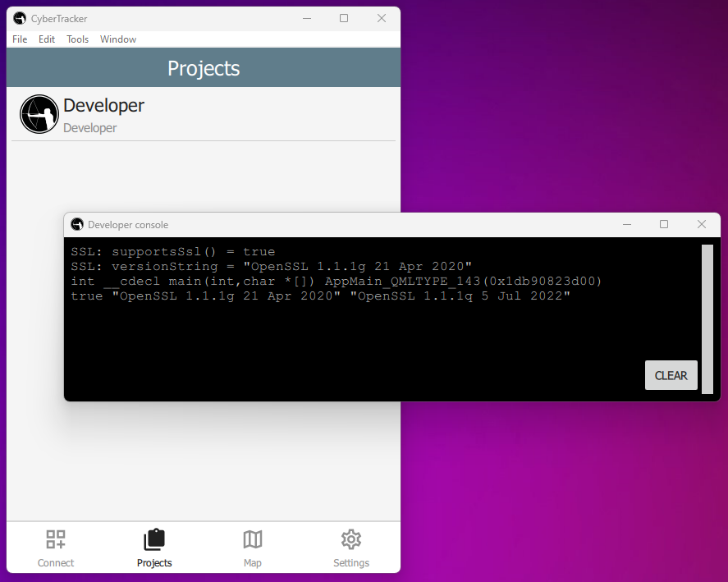This screenshot has height=582, width=728.
Task: Open the Settings gear icon
Action: click(351, 539)
